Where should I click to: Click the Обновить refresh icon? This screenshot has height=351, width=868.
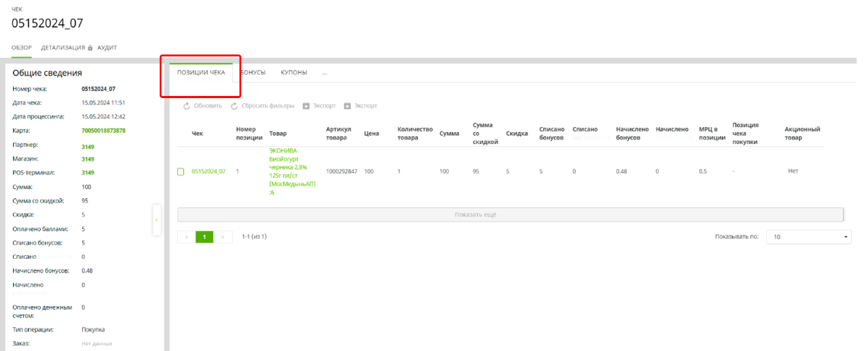pyautogui.click(x=187, y=106)
